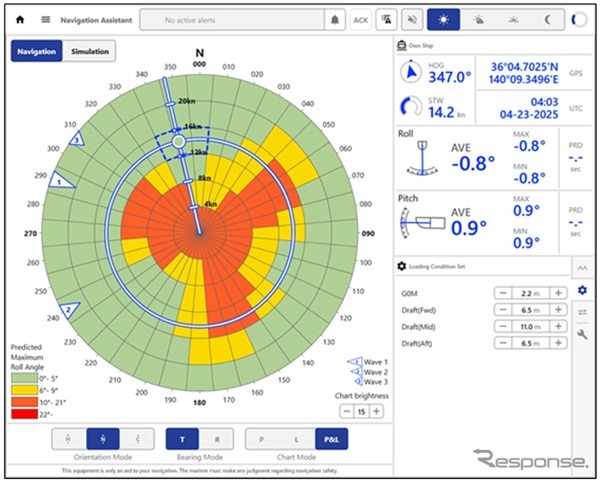Open the hamburger menu next to Home

(x=45, y=19)
